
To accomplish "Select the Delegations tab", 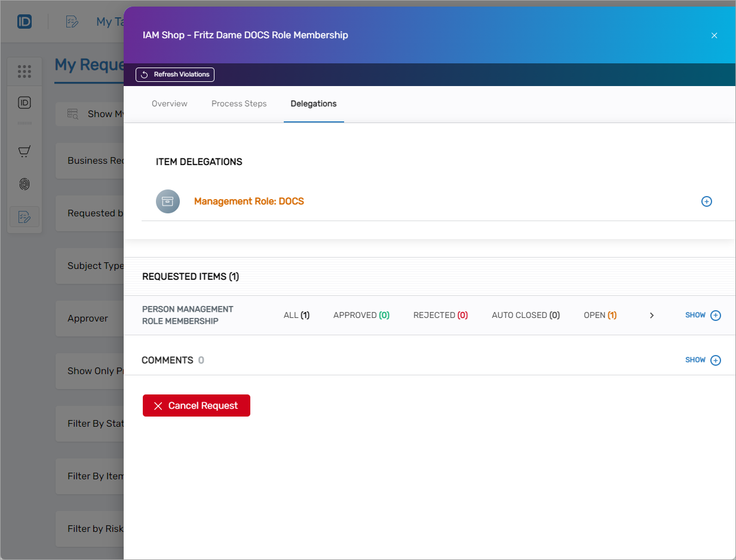I will point(314,104).
